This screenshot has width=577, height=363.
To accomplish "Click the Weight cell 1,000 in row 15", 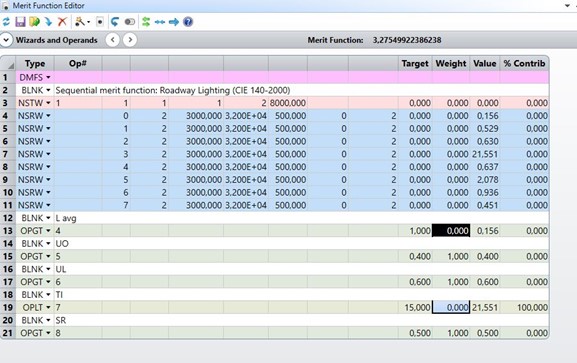I will (x=451, y=256).
